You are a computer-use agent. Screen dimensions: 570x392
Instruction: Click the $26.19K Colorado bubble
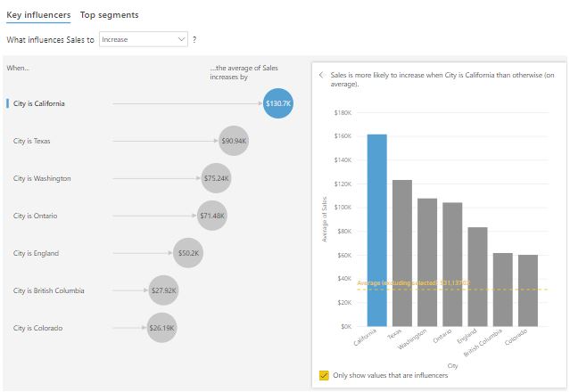pyautogui.click(x=162, y=328)
